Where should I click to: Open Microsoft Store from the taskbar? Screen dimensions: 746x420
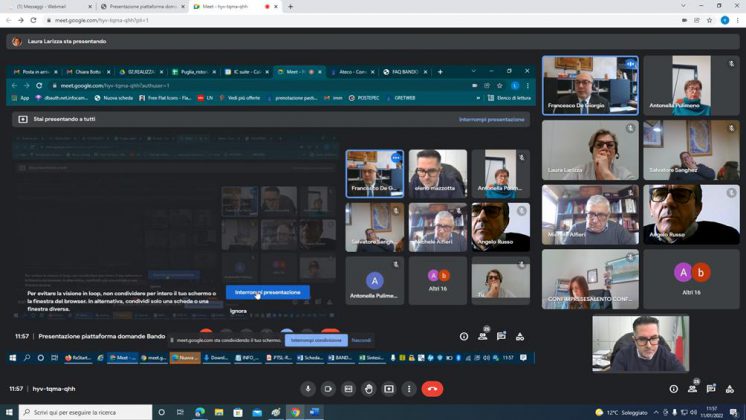pyautogui.click(x=238, y=412)
